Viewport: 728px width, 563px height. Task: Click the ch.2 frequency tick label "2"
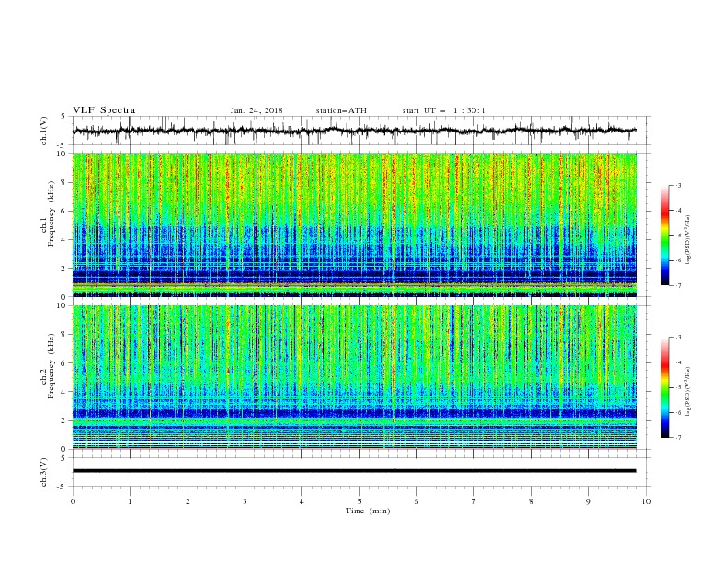coord(64,420)
